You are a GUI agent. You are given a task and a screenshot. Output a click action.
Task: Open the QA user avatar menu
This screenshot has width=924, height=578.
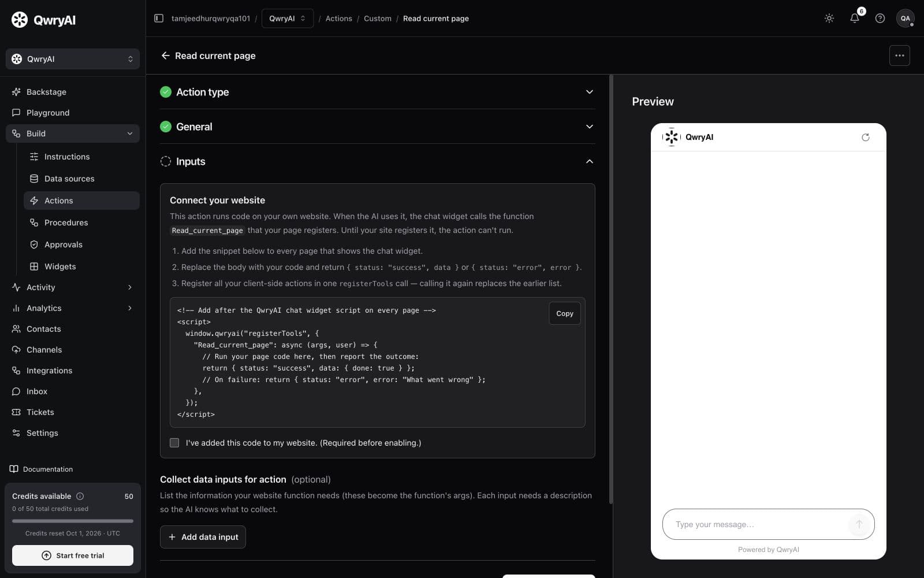click(906, 18)
